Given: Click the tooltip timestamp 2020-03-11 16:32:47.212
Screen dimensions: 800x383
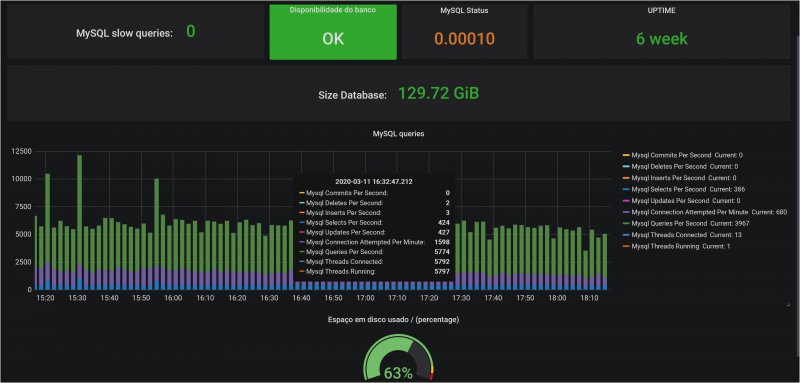Looking at the screenshot, I should pos(374,182).
